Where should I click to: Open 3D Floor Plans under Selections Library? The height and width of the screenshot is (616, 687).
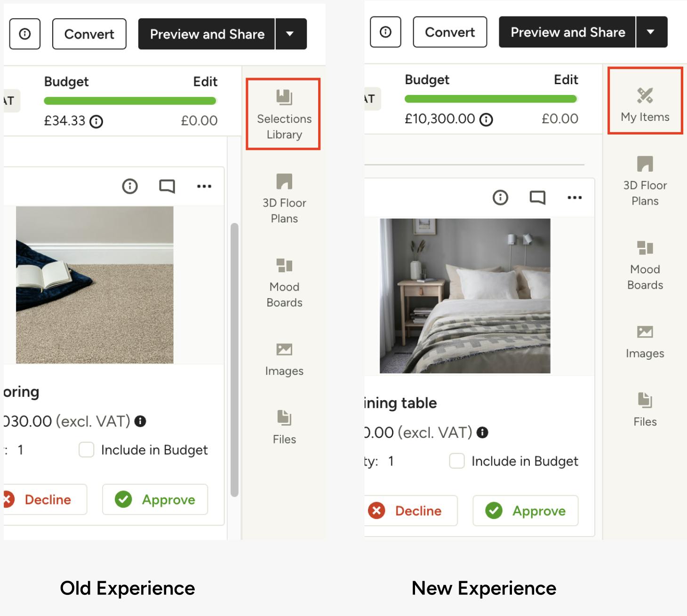coord(284,198)
